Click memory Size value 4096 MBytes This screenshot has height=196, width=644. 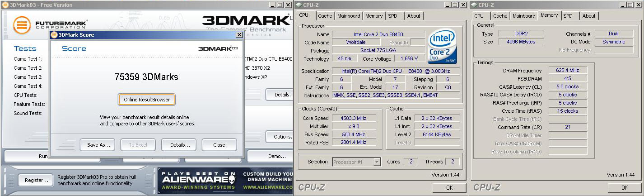click(521, 42)
